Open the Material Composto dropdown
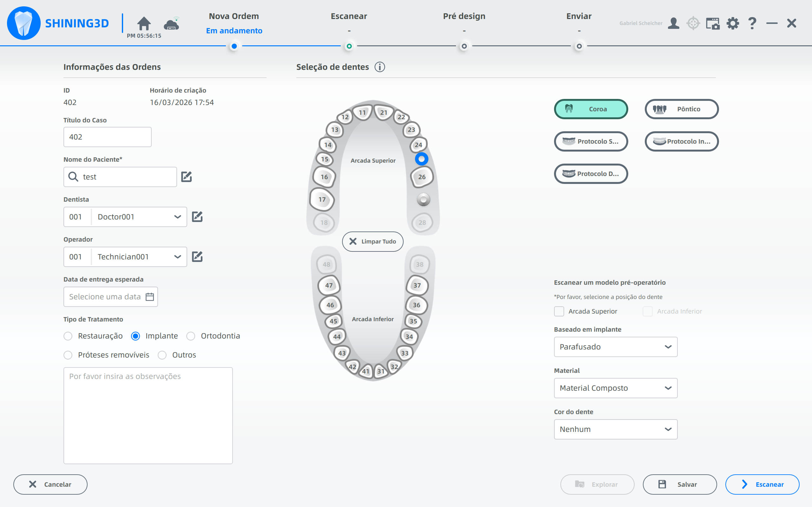The width and height of the screenshot is (812, 507). (x=615, y=388)
